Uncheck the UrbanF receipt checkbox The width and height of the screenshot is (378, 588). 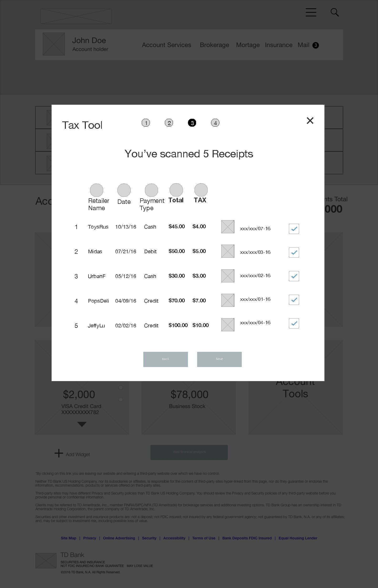click(x=294, y=276)
